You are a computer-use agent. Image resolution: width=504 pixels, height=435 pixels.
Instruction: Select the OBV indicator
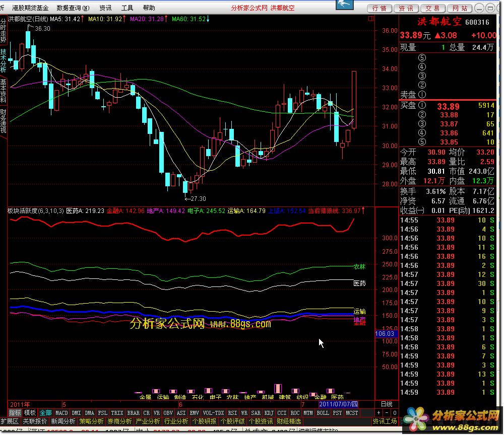coord(168,413)
